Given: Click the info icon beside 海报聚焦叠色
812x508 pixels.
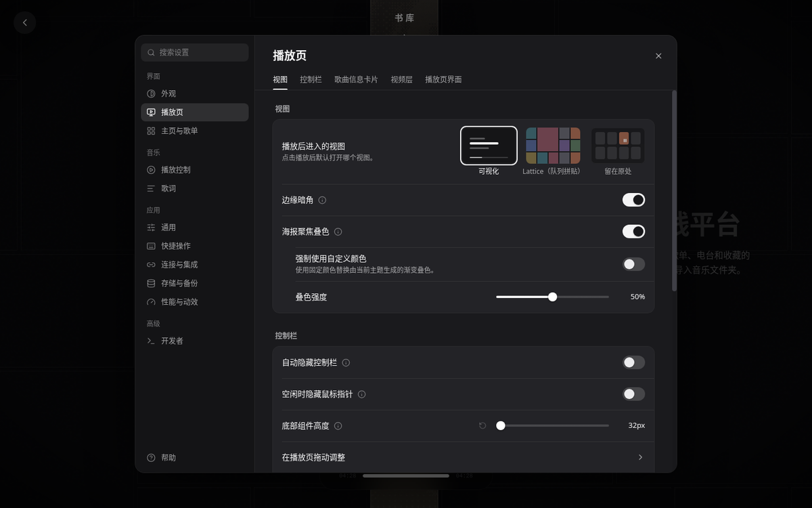Looking at the screenshot, I should pyautogui.click(x=338, y=232).
